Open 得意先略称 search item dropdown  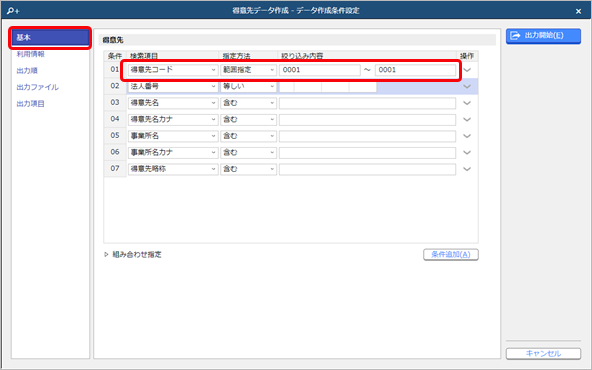(173, 169)
